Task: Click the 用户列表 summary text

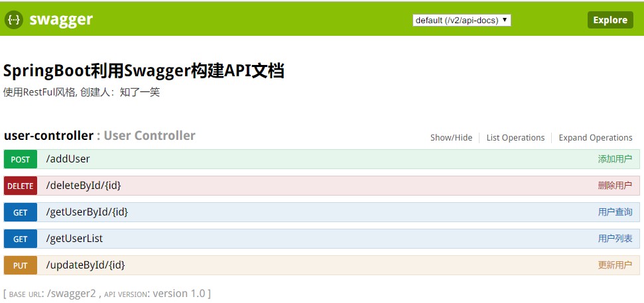Action: click(615, 239)
